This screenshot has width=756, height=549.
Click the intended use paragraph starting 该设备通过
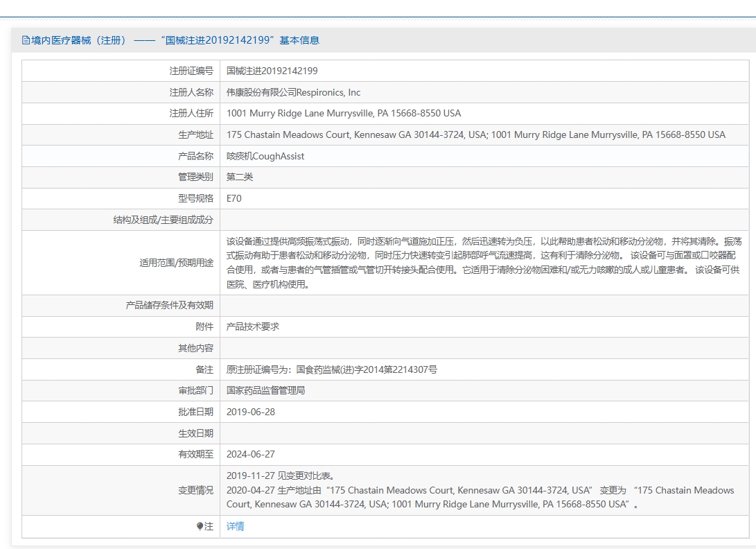tap(484, 263)
